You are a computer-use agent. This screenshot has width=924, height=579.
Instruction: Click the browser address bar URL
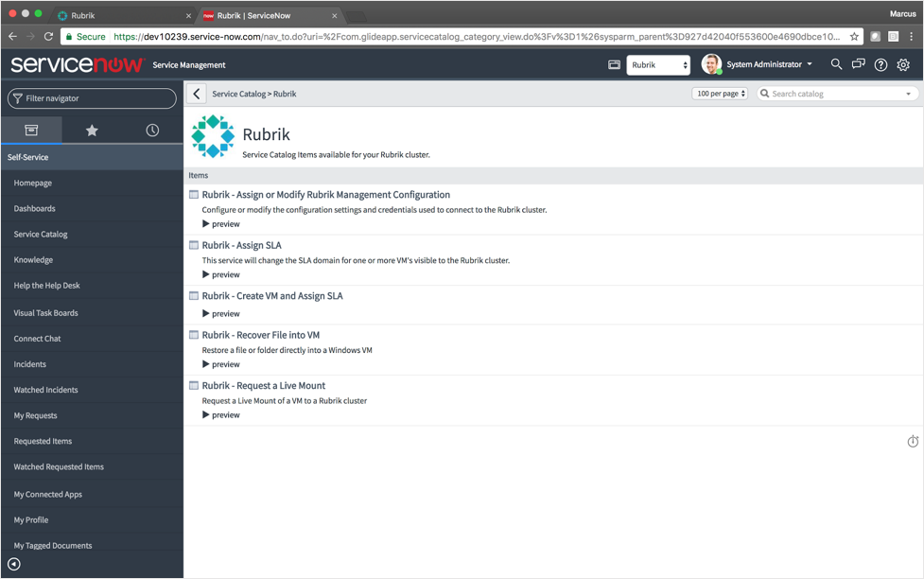click(477, 37)
